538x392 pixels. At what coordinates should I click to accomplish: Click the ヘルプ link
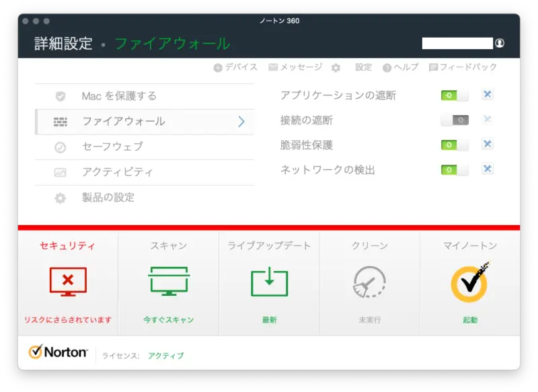(406, 67)
